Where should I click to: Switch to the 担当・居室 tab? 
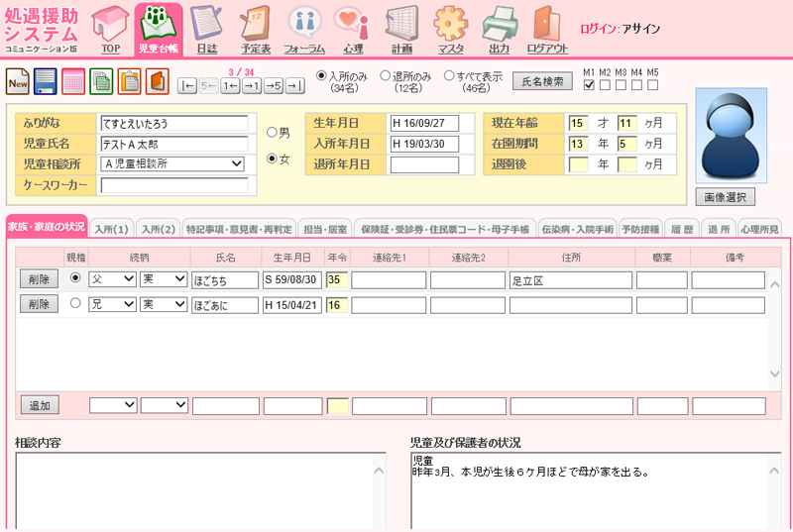(x=324, y=228)
